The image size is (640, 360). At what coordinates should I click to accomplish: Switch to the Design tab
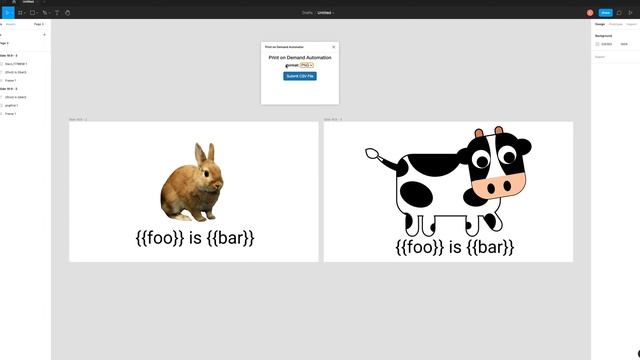pos(600,24)
